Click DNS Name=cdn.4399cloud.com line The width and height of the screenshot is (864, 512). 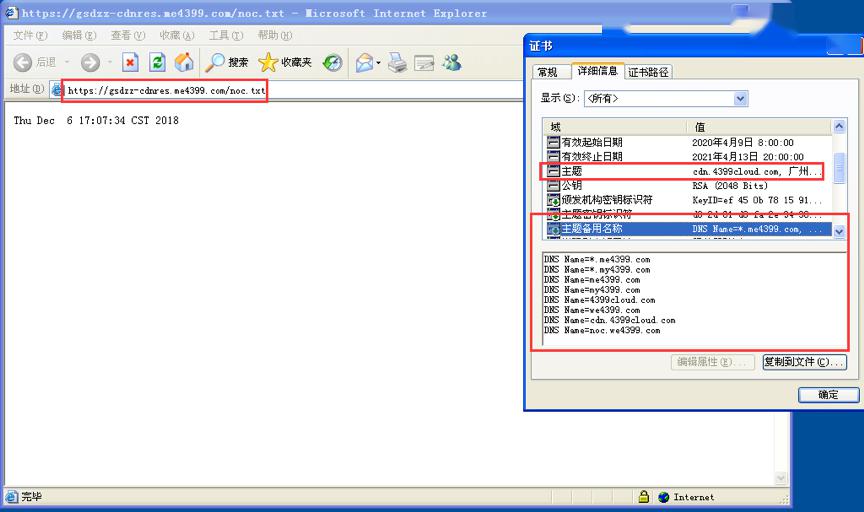point(609,320)
